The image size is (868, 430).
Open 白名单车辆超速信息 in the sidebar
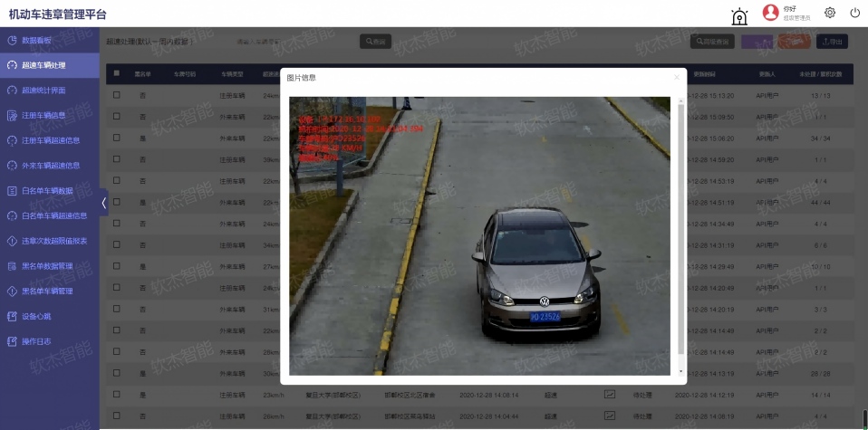(x=50, y=215)
